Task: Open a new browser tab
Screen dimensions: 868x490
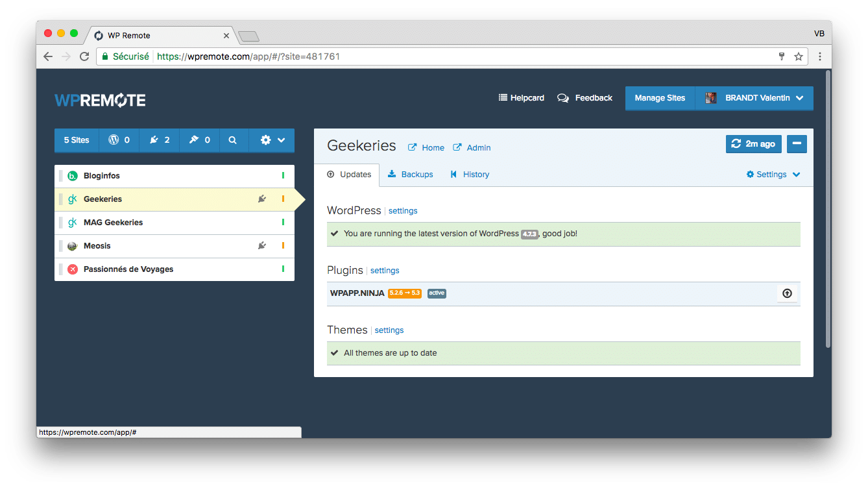Action: click(249, 36)
